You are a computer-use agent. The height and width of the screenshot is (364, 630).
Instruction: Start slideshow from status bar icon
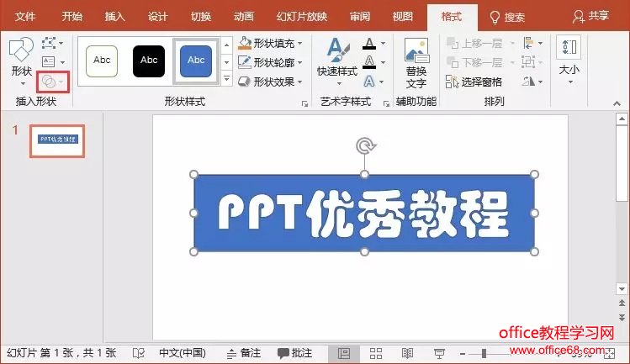(x=439, y=354)
